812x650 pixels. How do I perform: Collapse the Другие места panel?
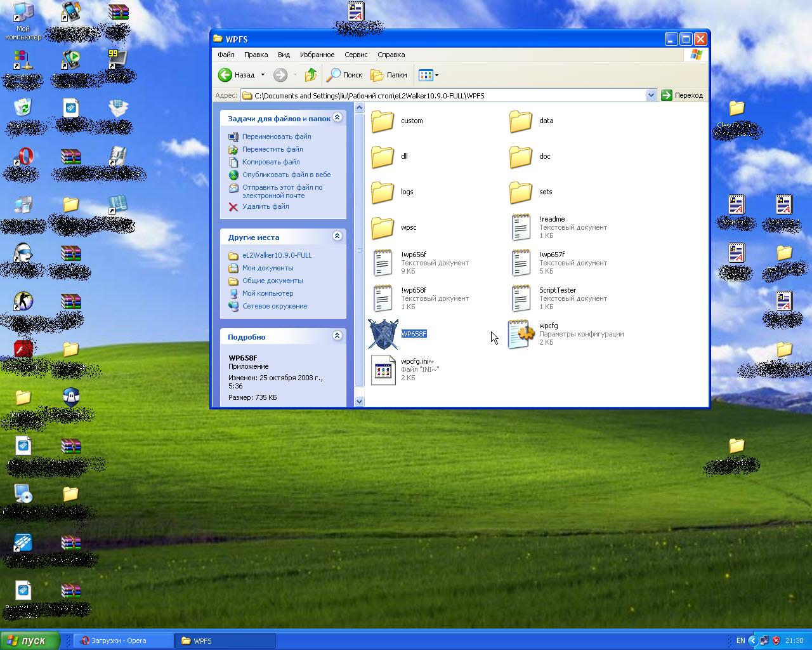(337, 236)
